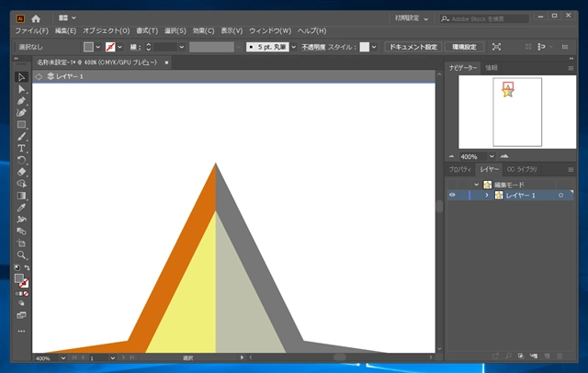Select the Type tool
588x373 pixels.
point(21,148)
